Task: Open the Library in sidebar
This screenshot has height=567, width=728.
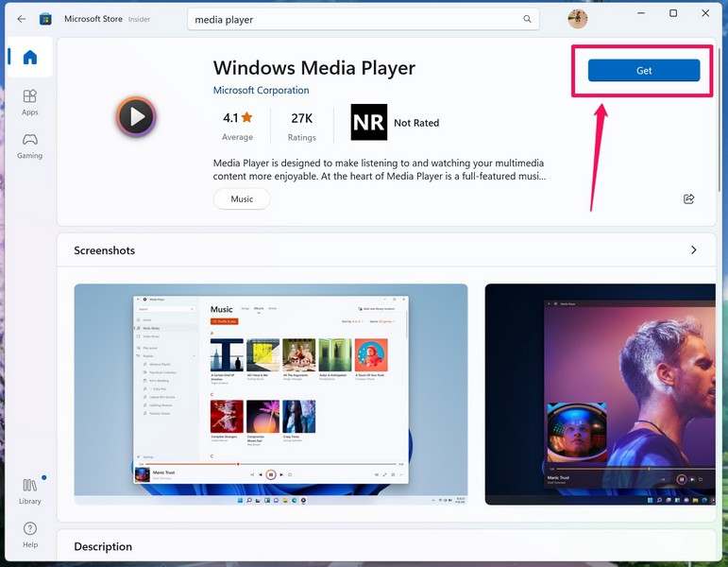Action: coord(29,490)
